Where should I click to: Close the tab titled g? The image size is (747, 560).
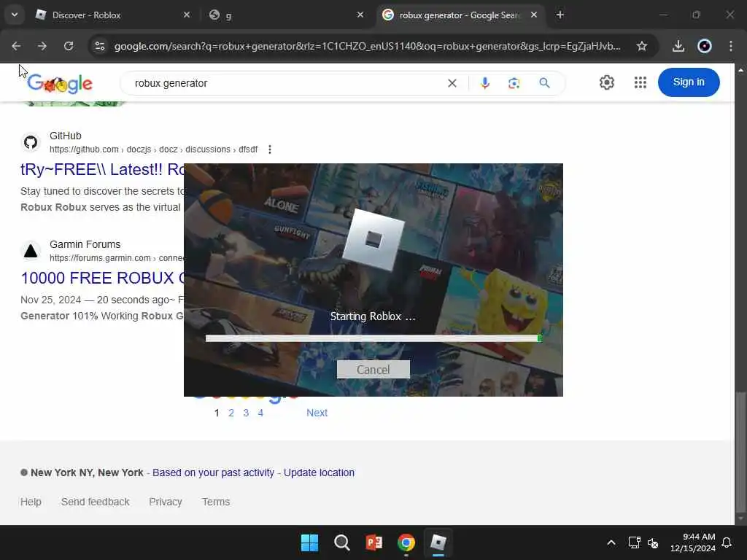(360, 15)
